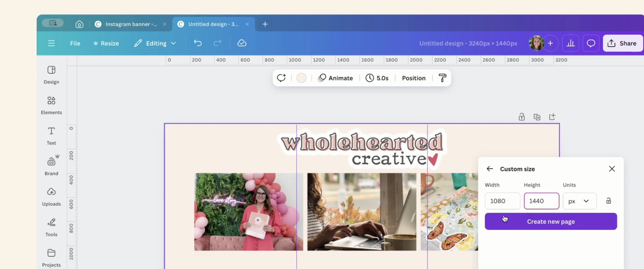644x269 pixels.
Task: Select the creative text element
Action: [389, 159]
